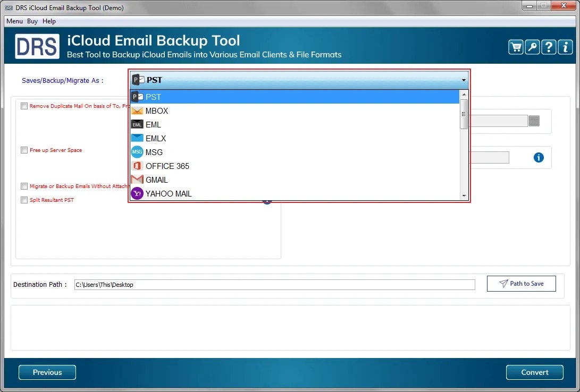The height and width of the screenshot is (392, 580).
Task: Select OFFICE 365 from list
Action: tap(295, 166)
